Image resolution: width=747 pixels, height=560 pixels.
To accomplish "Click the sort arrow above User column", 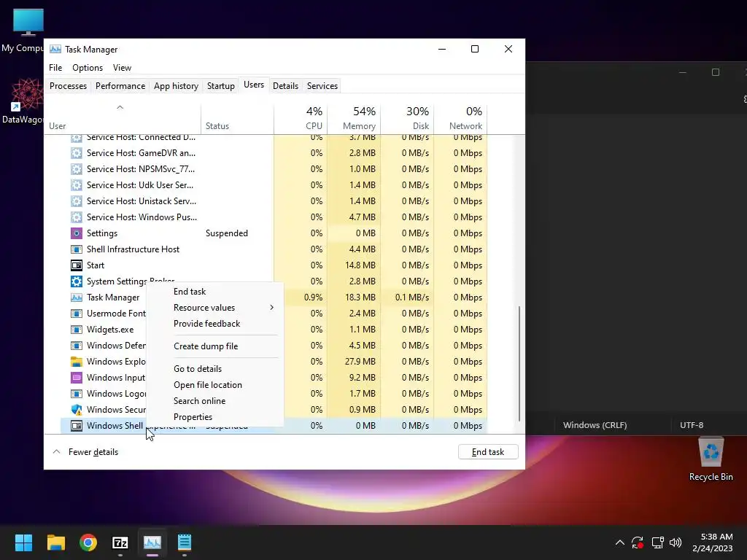I will 120,108.
